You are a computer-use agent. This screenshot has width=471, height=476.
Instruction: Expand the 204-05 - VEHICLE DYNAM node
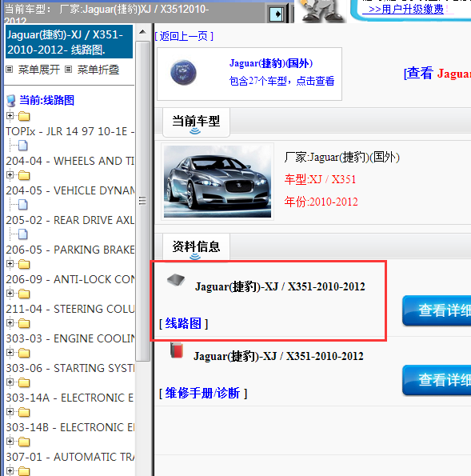tap(10, 175)
